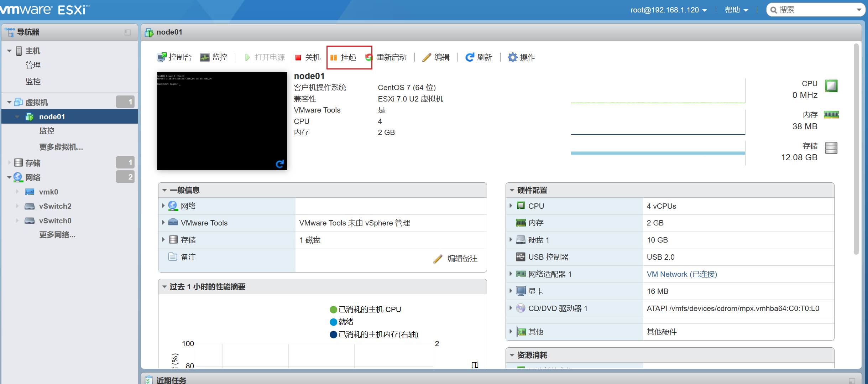Open VM Network (已连接) link

click(682, 274)
